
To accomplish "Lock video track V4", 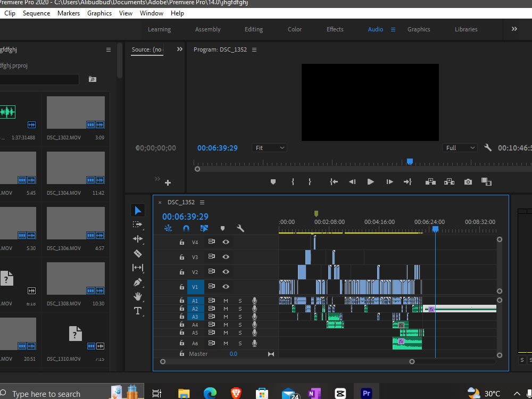I will 182,242.
